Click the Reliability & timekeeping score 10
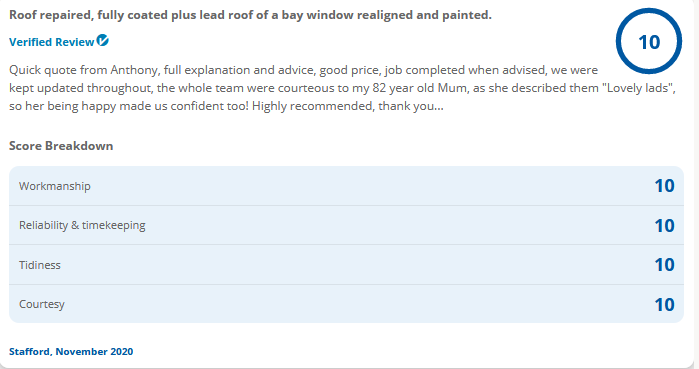Image resolution: width=699 pixels, height=369 pixels. click(x=664, y=226)
